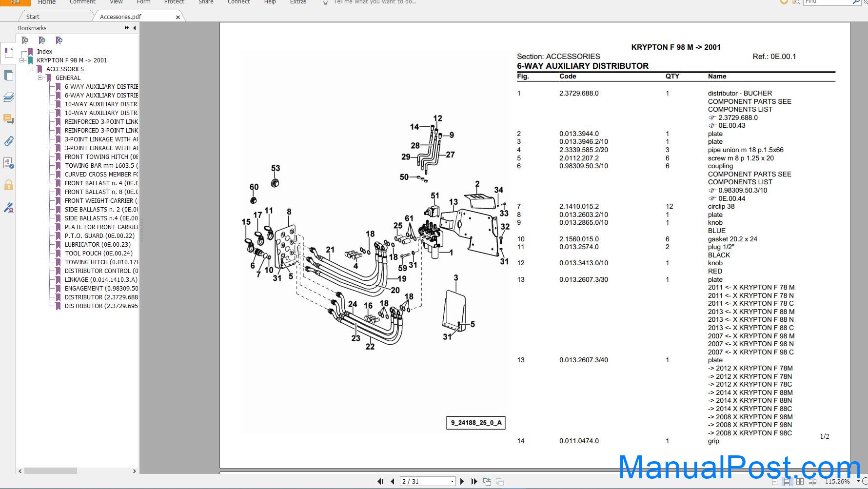Open the Comment ribbon tab
Screen dimensions: 868x489
(x=82, y=2)
